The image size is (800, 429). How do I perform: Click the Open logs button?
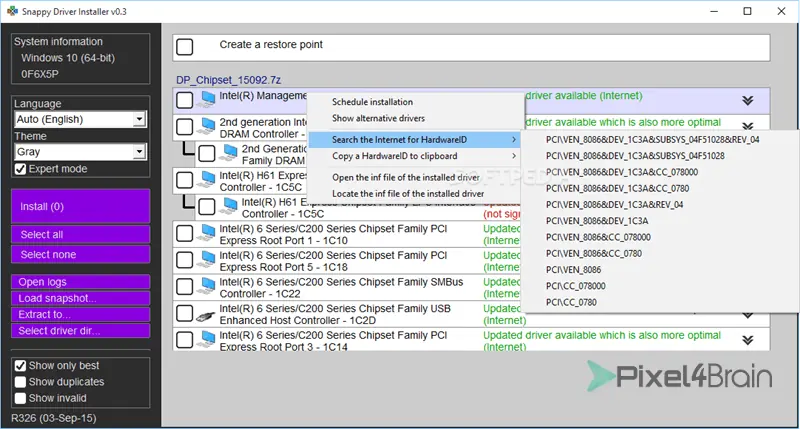81,282
